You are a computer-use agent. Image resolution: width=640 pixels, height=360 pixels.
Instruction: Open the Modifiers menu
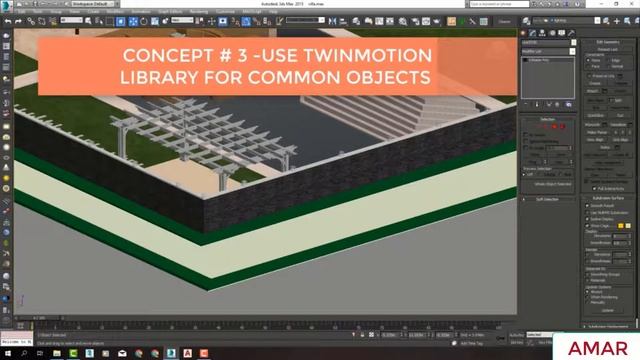115,12
